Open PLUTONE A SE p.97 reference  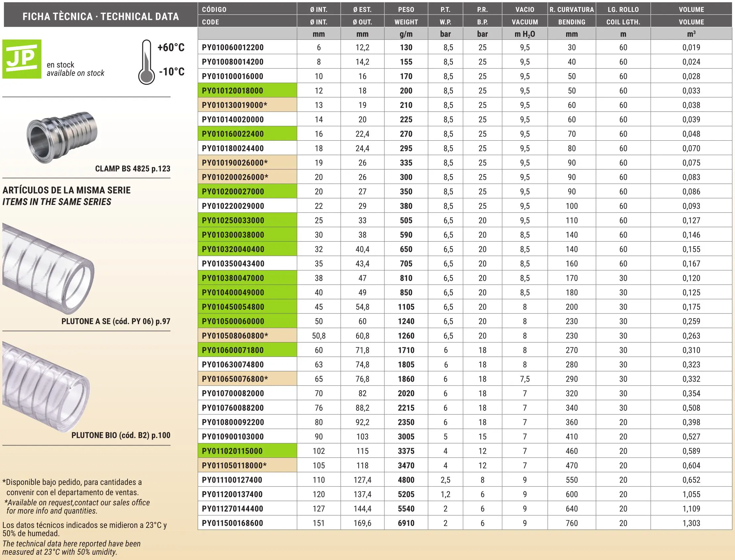click(116, 321)
